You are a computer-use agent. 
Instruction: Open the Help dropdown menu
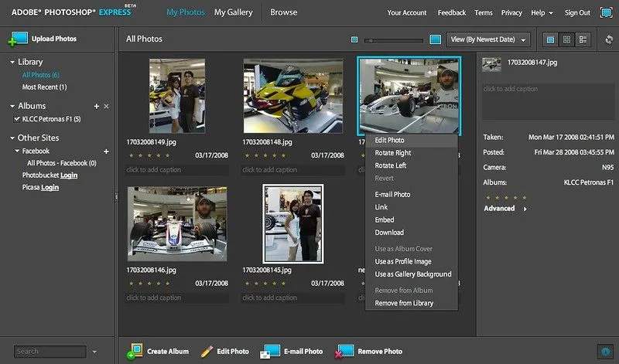[542, 13]
